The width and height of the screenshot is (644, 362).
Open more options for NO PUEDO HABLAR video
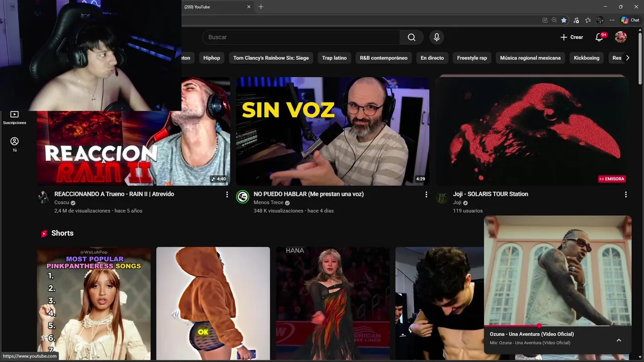point(426,195)
